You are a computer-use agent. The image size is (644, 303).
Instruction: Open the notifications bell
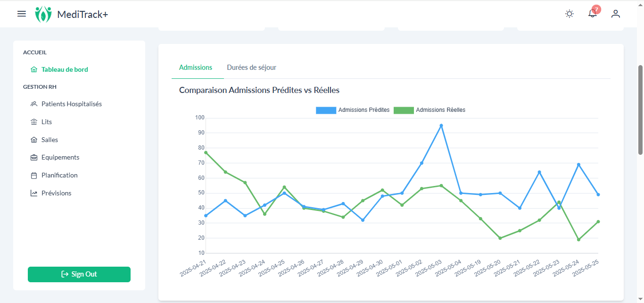pyautogui.click(x=592, y=14)
